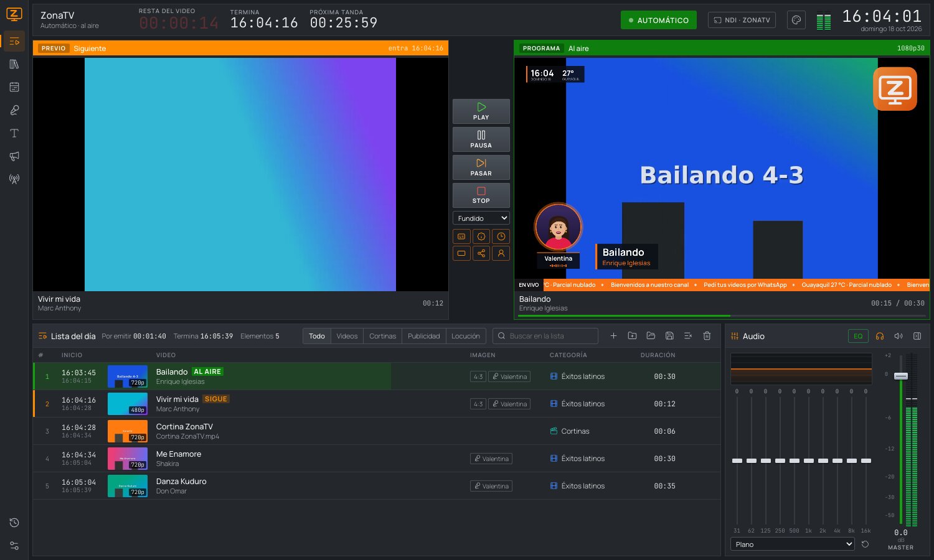The height and width of the screenshot is (560, 934).
Task: Open the microphone voice-over section
Action: pyautogui.click(x=14, y=110)
